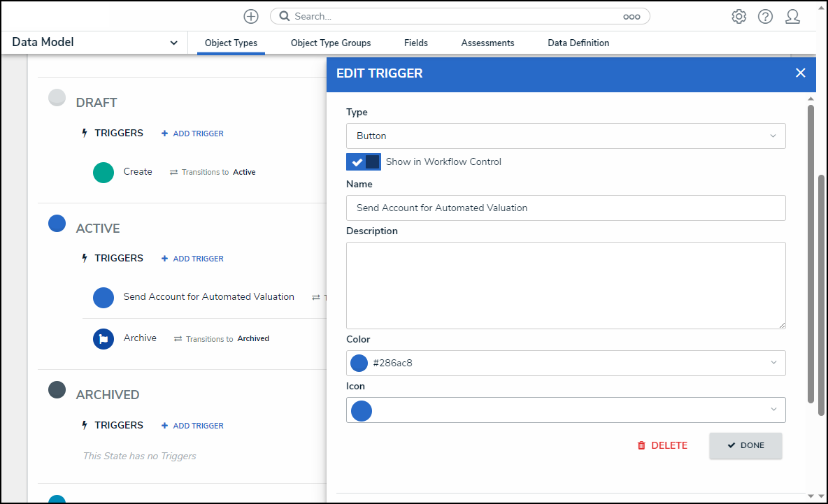This screenshot has width=828, height=504.
Task: Switch to the Object Type Groups tab
Action: 331,43
